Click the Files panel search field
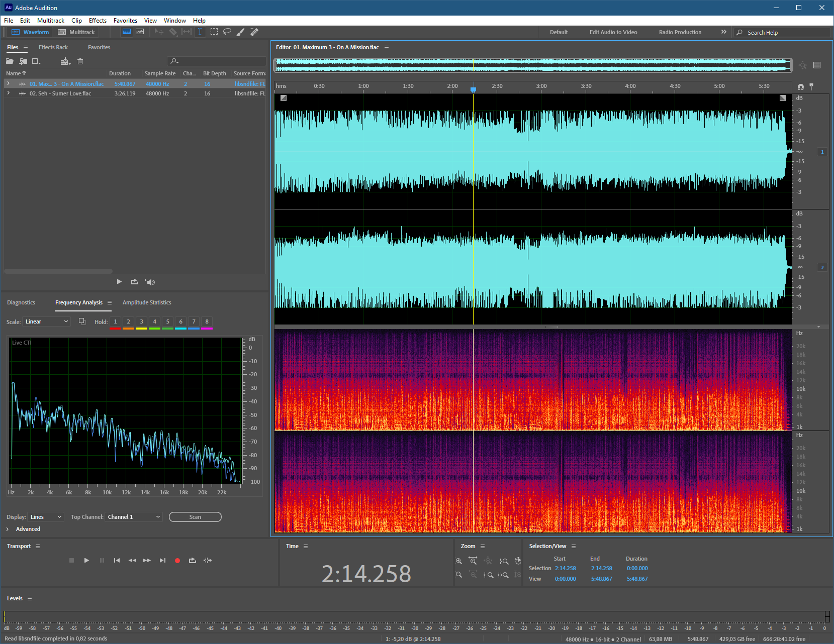The width and height of the screenshot is (834, 644). click(217, 61)
